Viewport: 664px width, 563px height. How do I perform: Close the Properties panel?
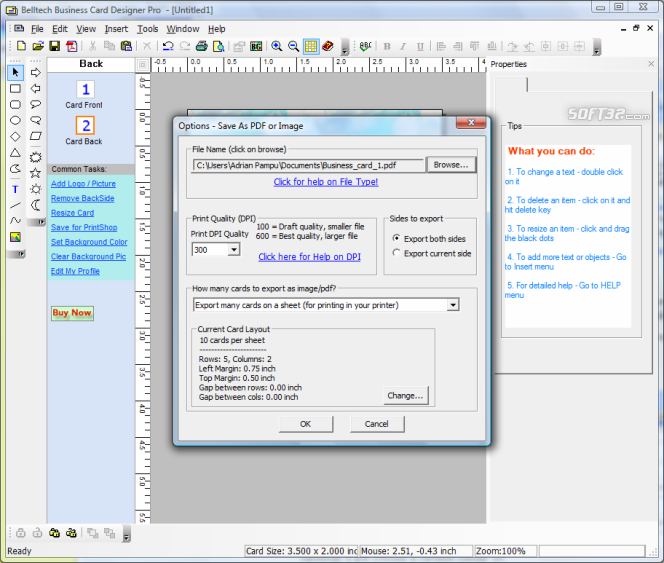coord(651,64)
